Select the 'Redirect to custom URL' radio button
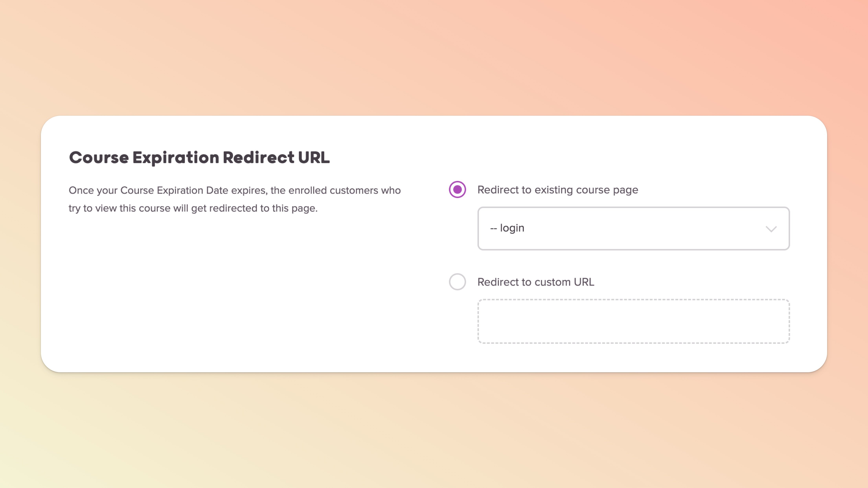Image resolution: width=868 pixels, height=488 pixels. (x=457, y=282)
